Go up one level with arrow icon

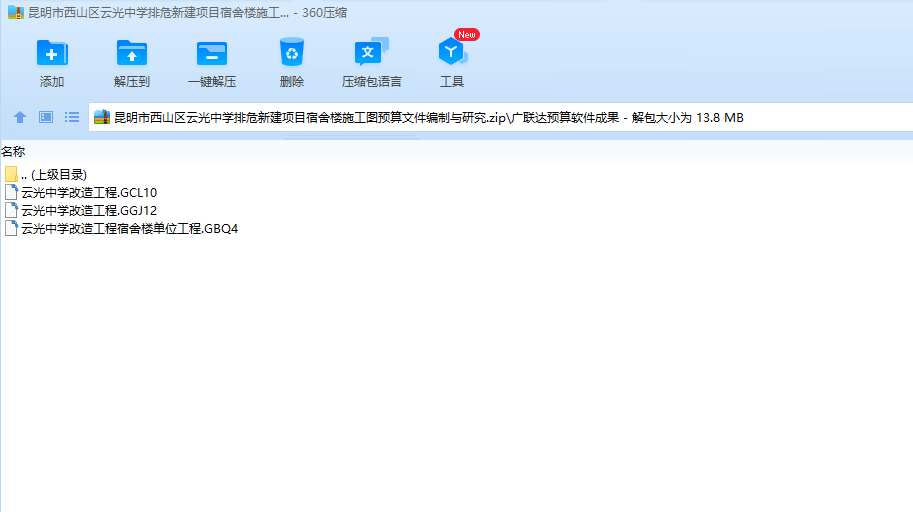pos(20,118)
